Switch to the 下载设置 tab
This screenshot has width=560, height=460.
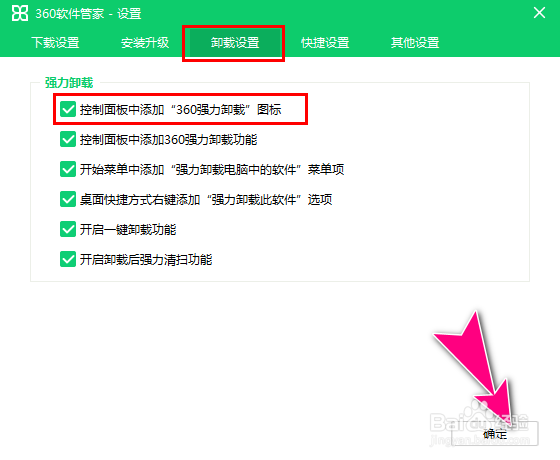55,42
